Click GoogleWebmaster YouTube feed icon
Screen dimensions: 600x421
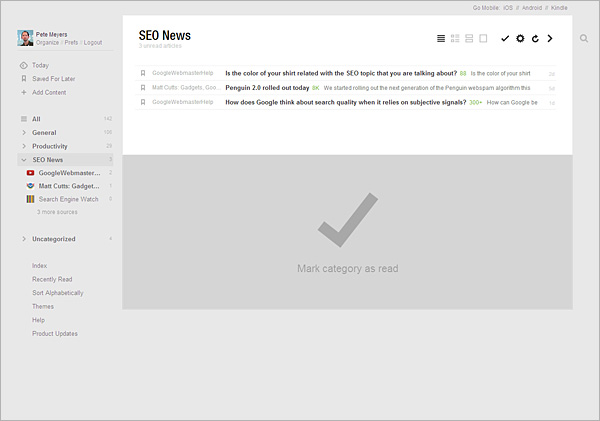click(x=30, y=173)
